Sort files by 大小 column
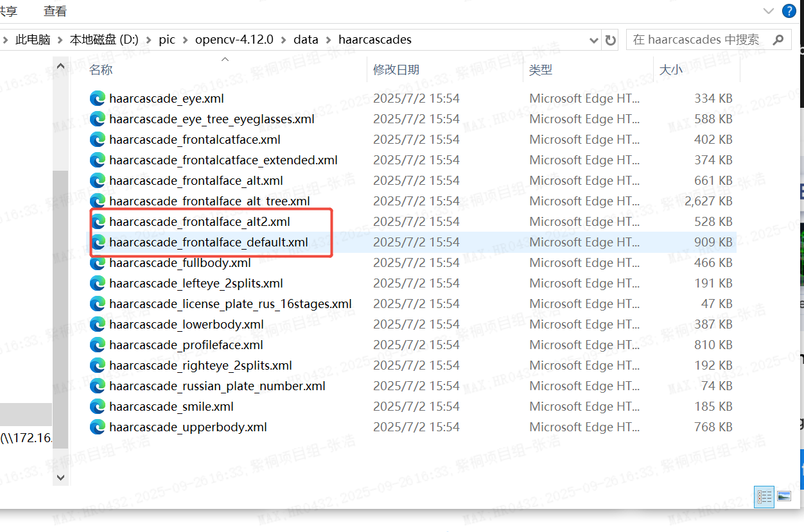804x532 pixels. (671, 69)
